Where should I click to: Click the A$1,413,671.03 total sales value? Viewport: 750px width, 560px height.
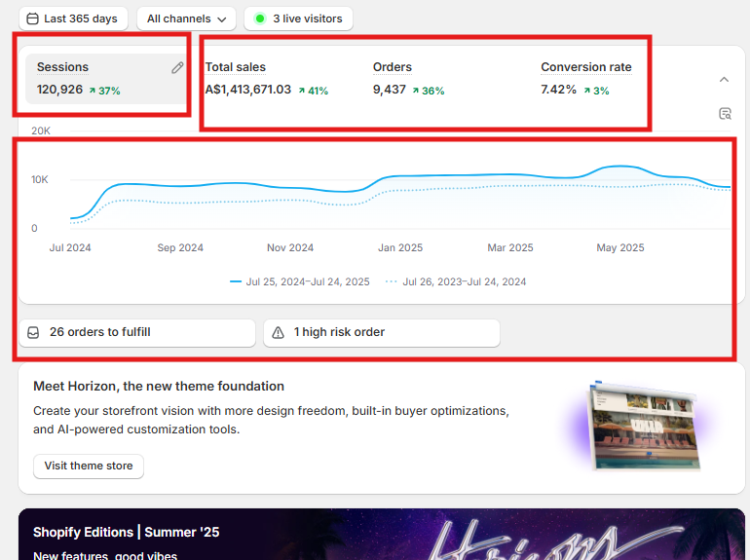[247, 90]
